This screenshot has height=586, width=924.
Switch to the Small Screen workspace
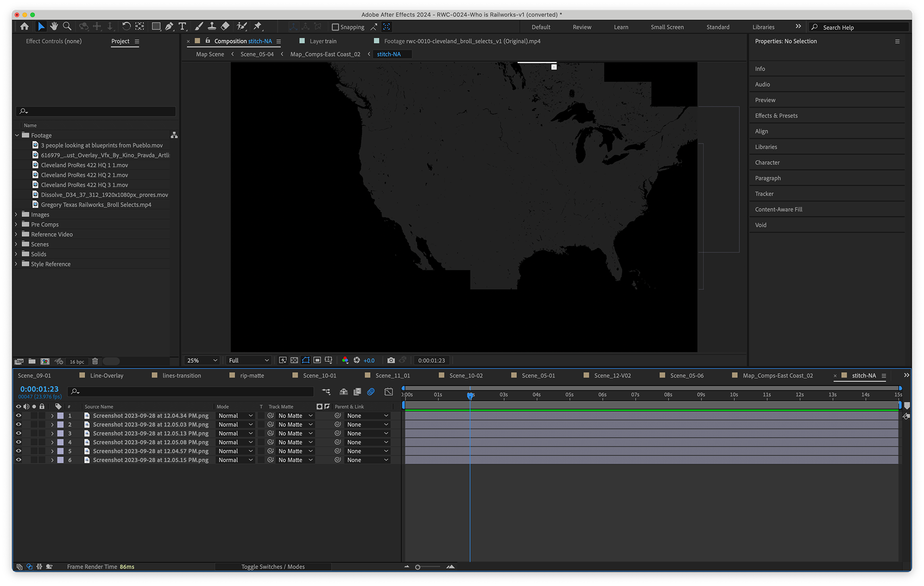click(x=667, y=27)
